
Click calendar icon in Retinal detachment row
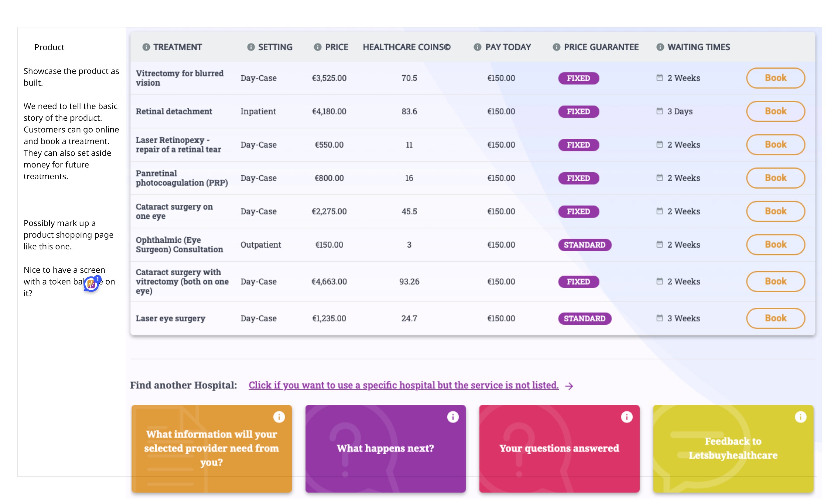[660, 111]
